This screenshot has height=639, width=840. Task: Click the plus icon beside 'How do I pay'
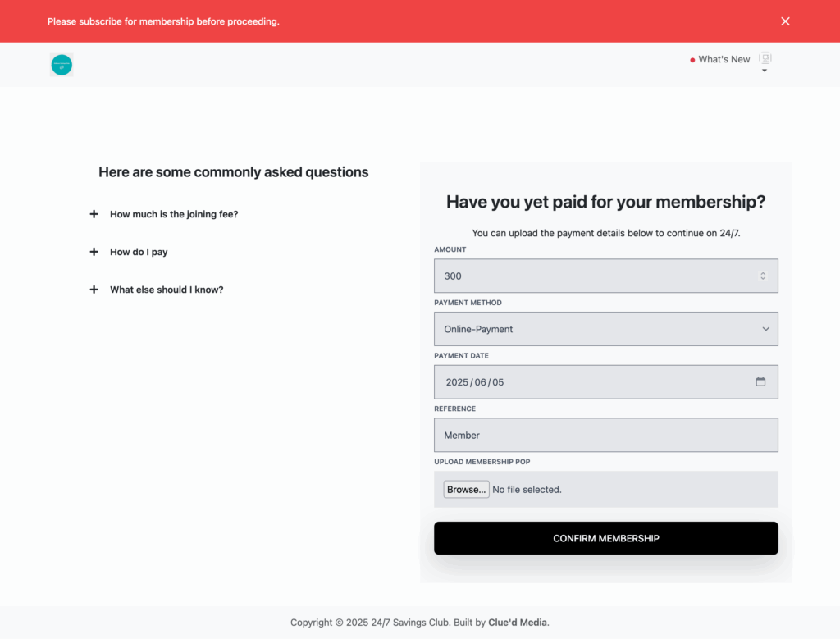[94, 252]
